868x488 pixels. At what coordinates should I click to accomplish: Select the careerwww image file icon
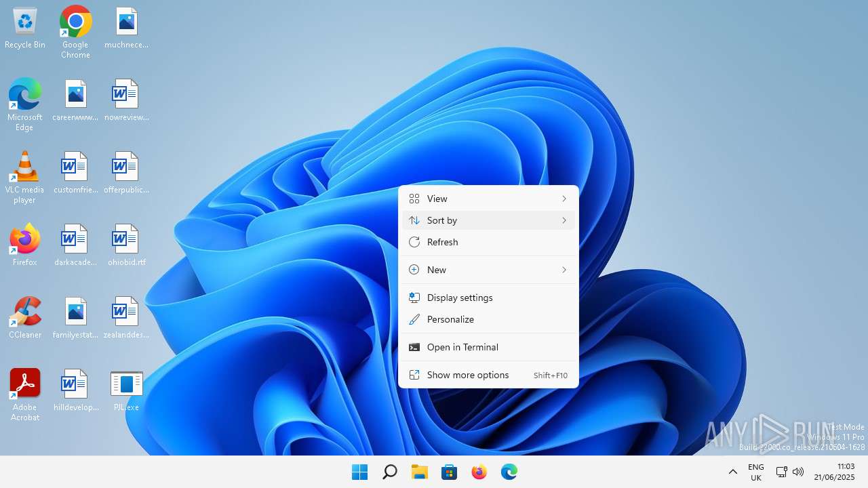[75, 100]
